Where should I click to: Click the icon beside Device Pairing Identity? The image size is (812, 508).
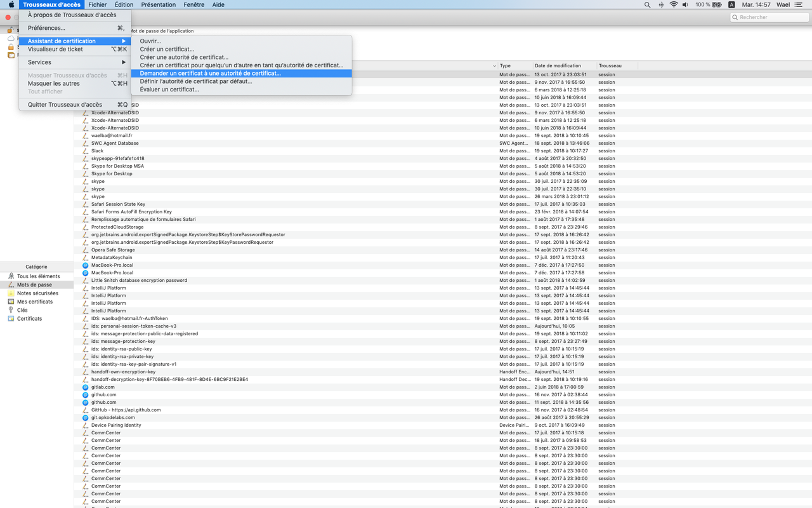[x=86, y=425]
